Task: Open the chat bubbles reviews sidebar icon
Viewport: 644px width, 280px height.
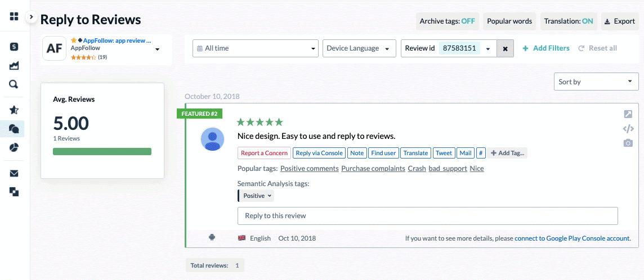Action: [x=14, y=129]
